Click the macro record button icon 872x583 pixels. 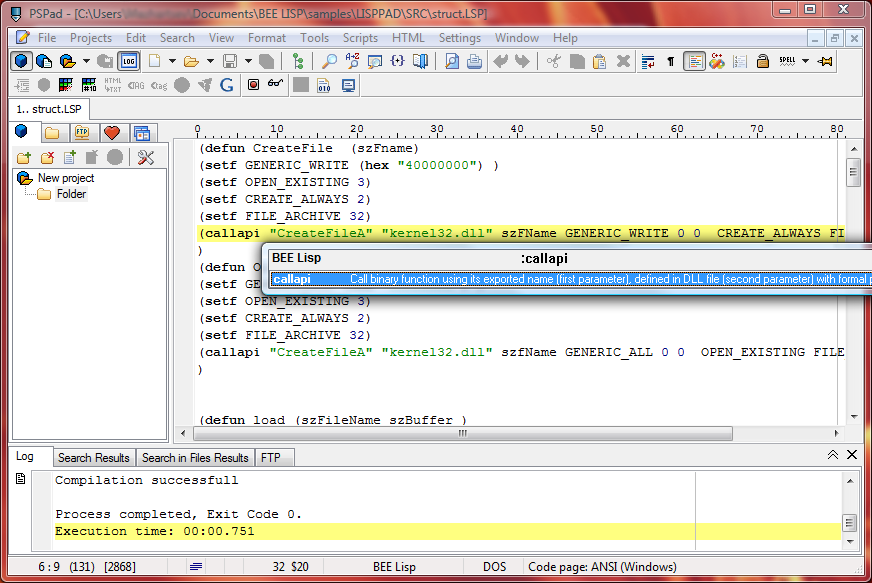(x=254, y=85)
